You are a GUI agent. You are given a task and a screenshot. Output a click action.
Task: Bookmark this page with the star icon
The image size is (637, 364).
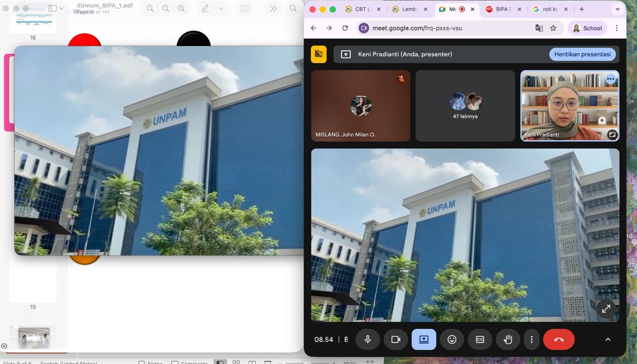tap(553, 28)
